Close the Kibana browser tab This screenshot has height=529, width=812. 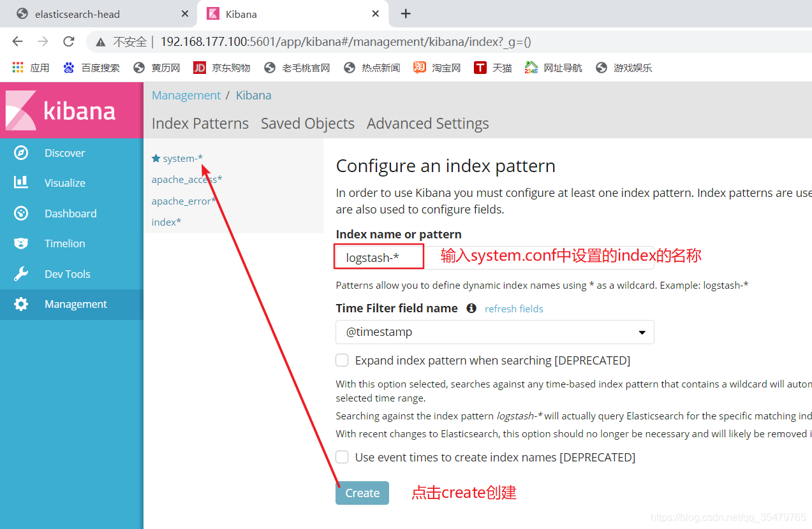coord(376,13)
